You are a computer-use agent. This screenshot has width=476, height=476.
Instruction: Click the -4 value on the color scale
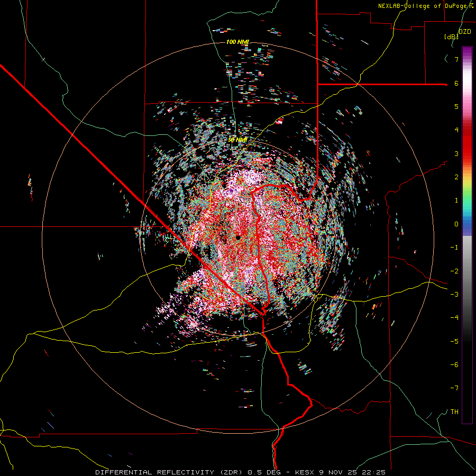tap(454, 318)
